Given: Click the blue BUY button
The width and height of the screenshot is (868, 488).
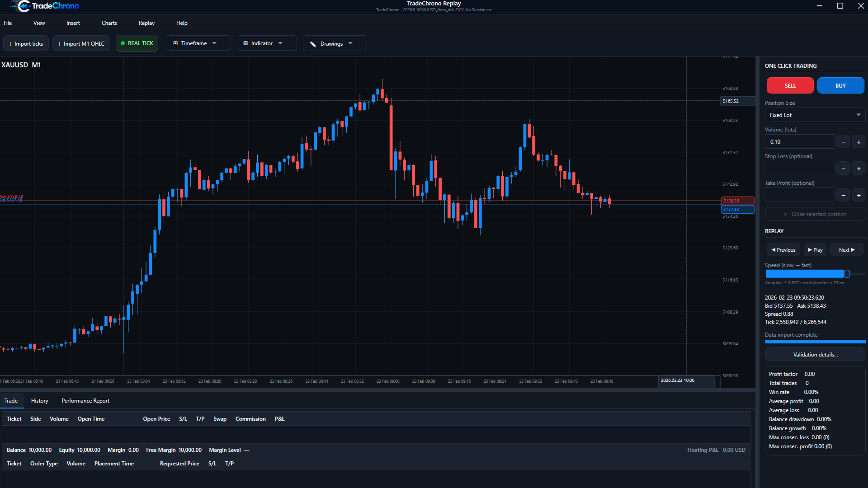Looking at the screenshot, I should tap(841, 85).
